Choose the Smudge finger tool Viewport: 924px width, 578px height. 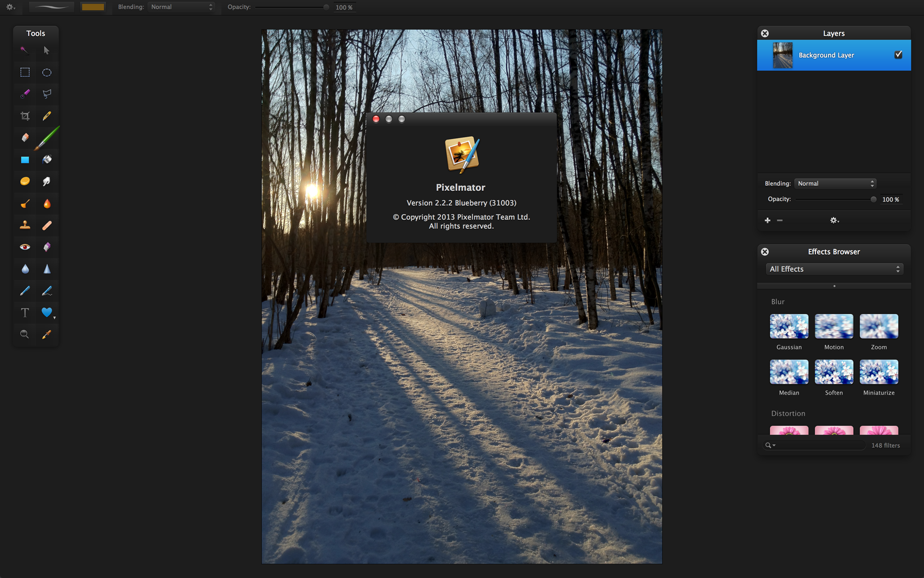(x=47, y=182)
